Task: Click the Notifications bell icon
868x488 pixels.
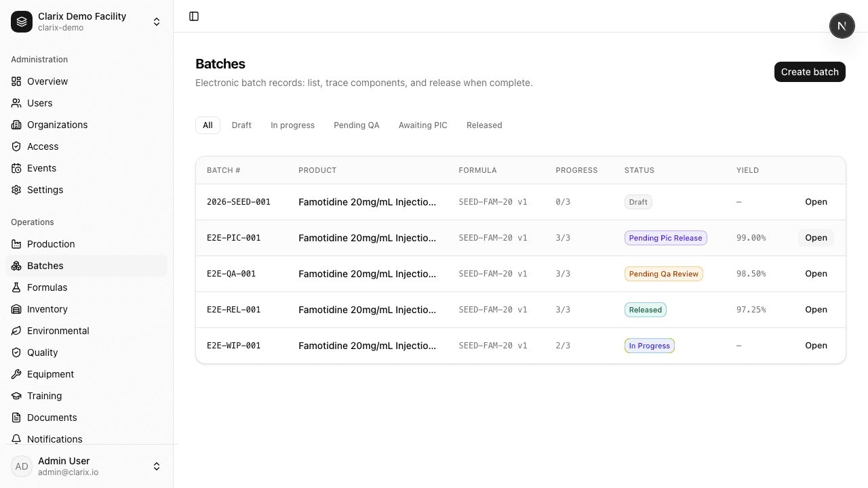Action: 16,439
